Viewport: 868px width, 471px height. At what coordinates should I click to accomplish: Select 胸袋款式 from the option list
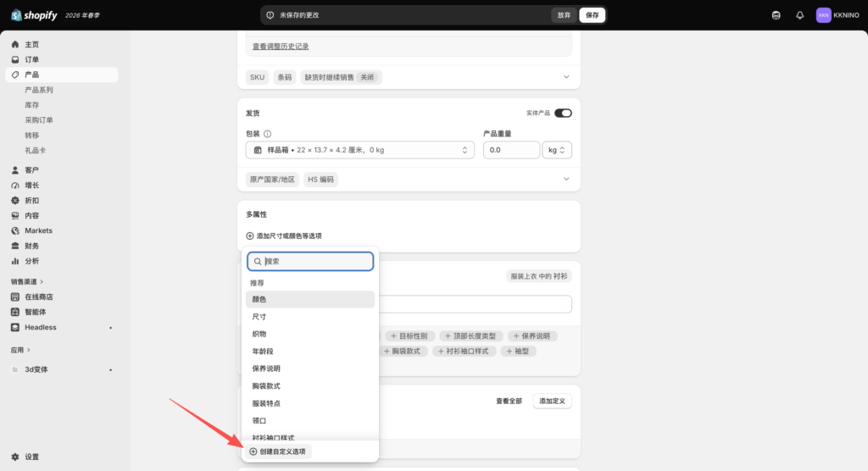point(310,385)
